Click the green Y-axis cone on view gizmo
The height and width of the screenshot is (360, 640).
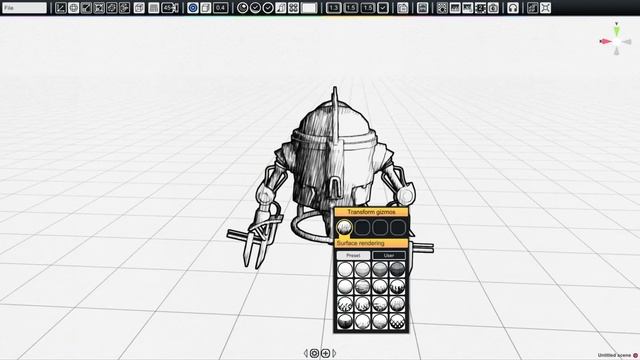[617, 31]
